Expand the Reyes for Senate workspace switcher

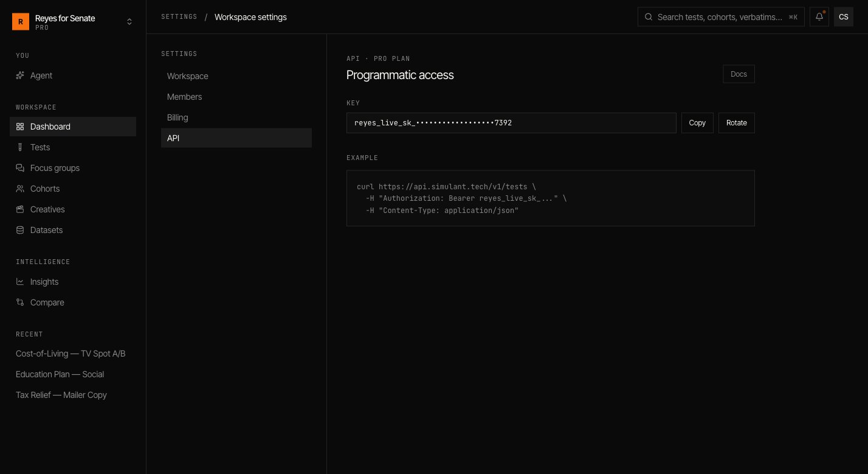tap(73, 22)
